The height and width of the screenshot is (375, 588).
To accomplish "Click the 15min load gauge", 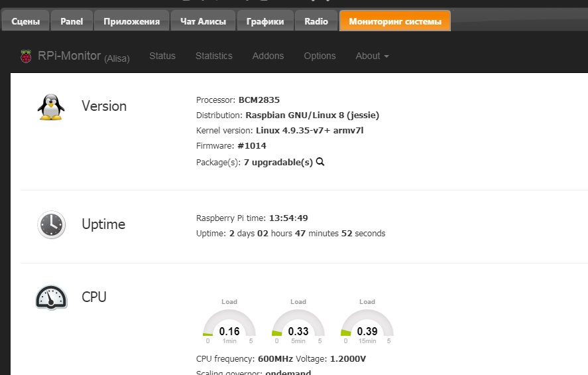I will [367, 323].
